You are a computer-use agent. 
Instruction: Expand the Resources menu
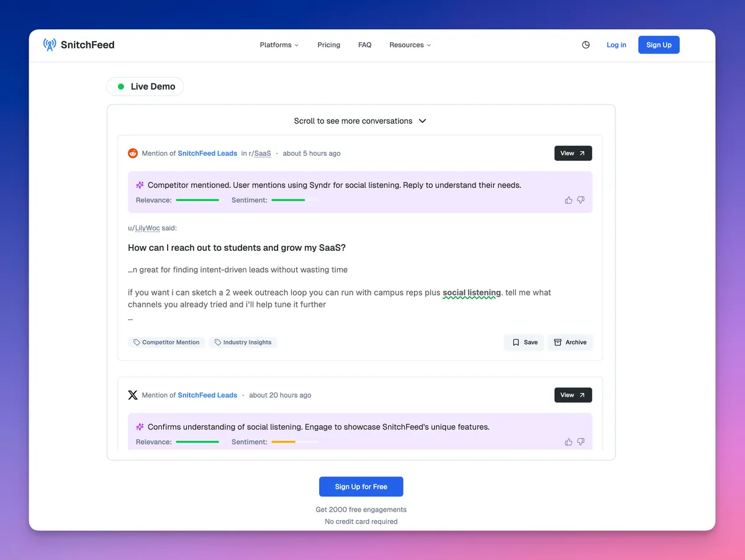pos(410,45)
